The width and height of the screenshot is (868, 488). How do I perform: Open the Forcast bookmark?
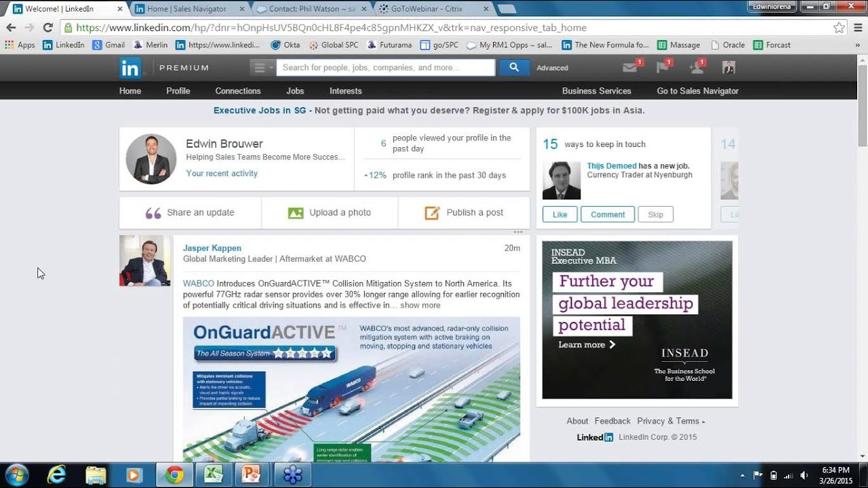pos(772,45)
